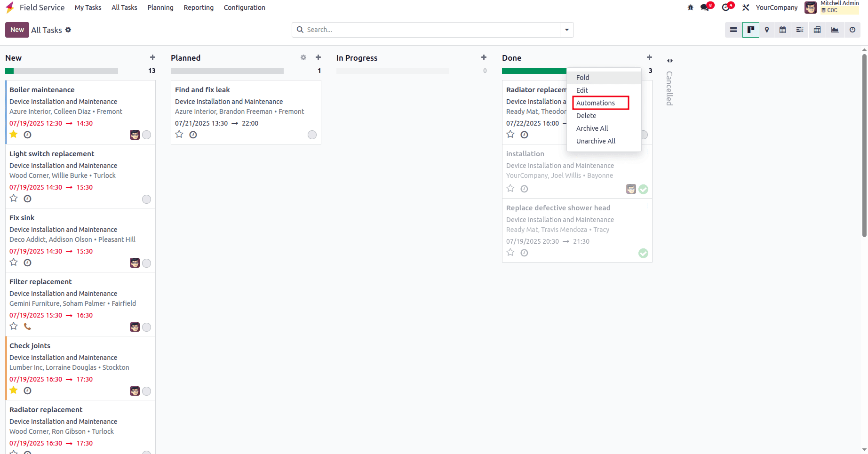Click the phone activity icon on Filter replacement

[x=28, y=327]
